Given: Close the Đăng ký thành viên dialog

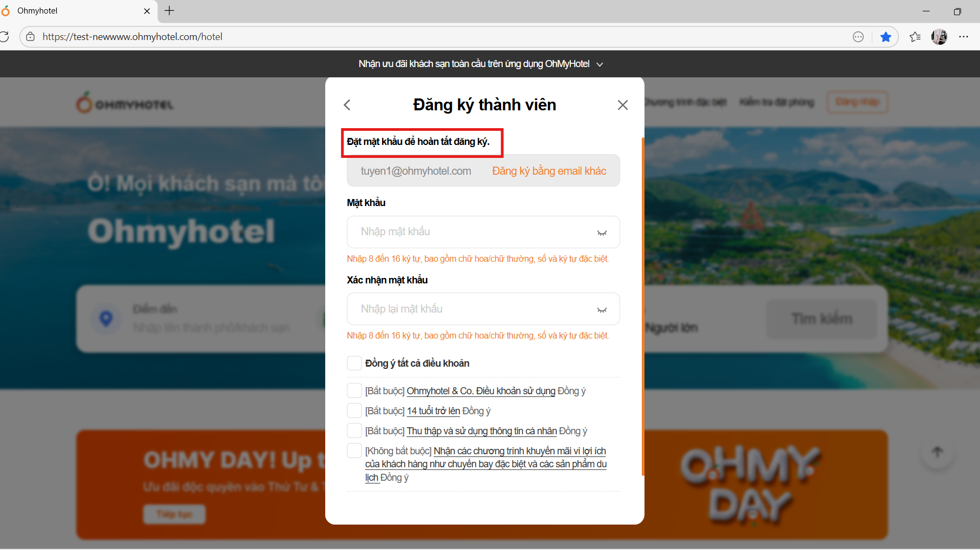Looking at the screenshot, I should 623,105.
